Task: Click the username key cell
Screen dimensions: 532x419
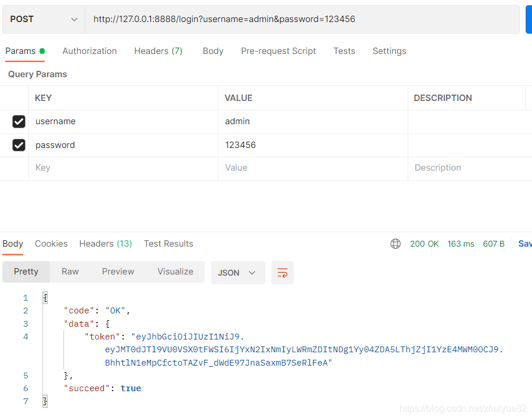Action: click(x=124, y=121)
